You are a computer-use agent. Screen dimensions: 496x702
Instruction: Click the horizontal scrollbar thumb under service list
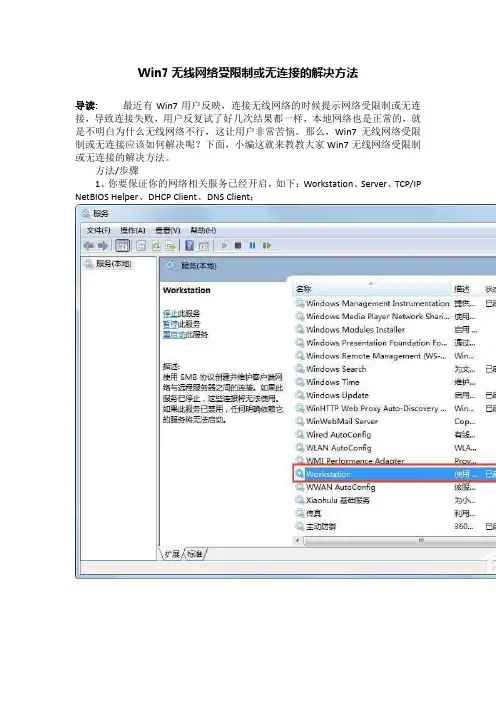[x=401, y=541]
